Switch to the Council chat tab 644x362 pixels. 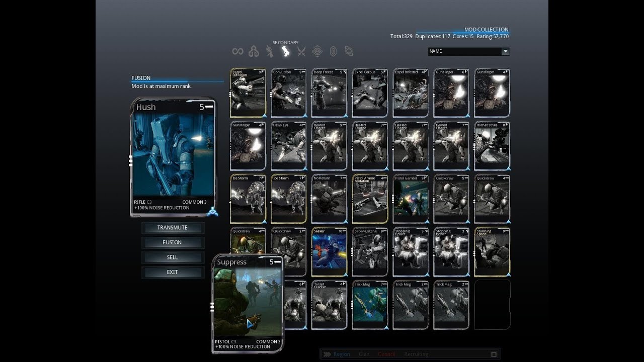pyautogui.click(x=387, y=354)
